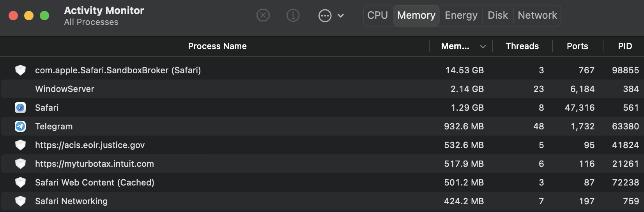Show the Network tab
This screenshot has height=212, width=644.
coord(537,16)
